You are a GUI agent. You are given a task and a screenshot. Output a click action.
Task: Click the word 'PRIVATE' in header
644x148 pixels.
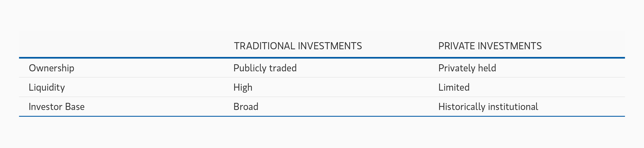pos(457,46)
